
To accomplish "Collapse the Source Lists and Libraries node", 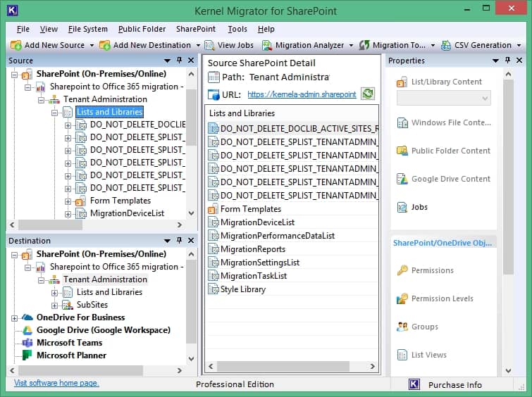I will click(x=55, y=112).
